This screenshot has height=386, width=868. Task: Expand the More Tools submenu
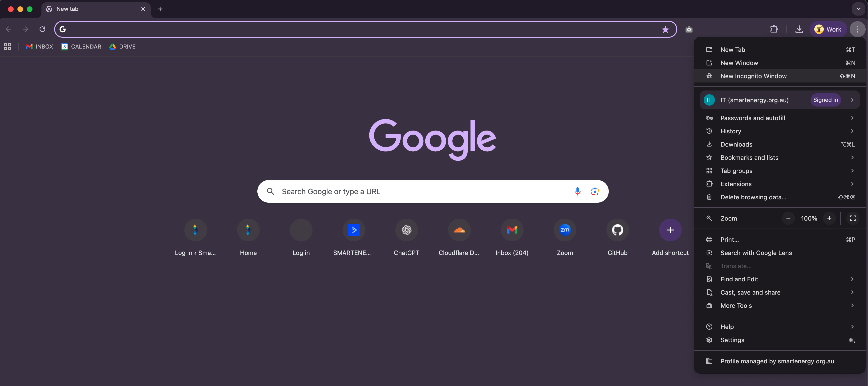(x=780, y=305)
